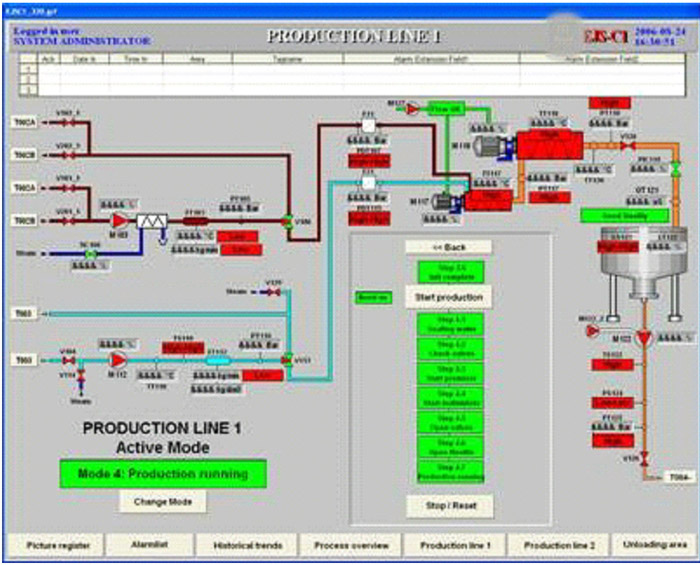Open the Alarmlist screen
The image size is (700, 565).
[x=150, y=544]
